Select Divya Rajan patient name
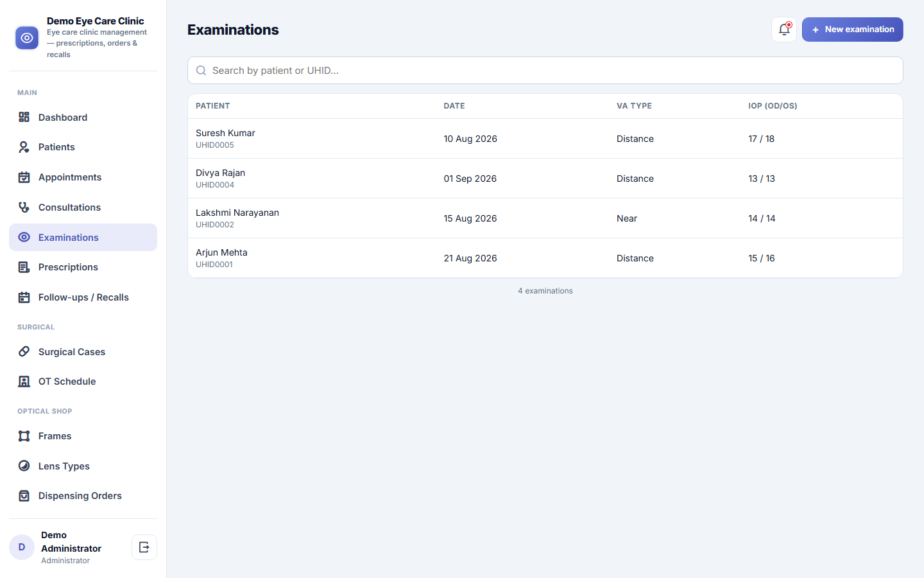 coord(220,173)
